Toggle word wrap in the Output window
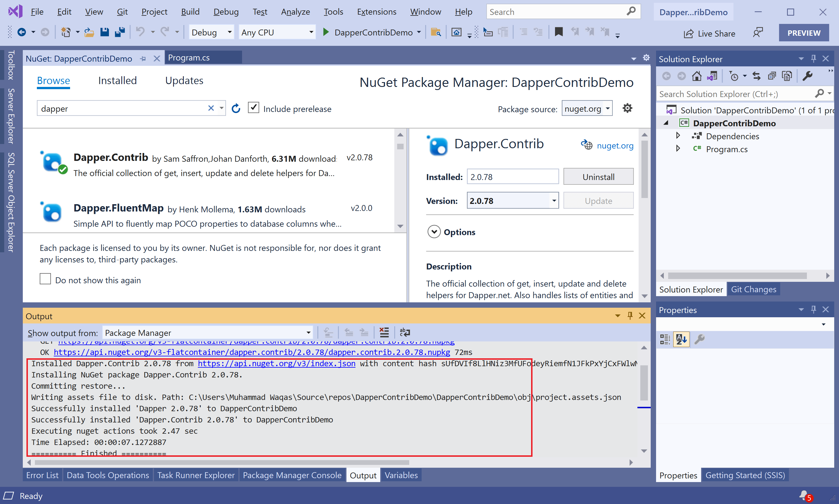Viewport: 839px width, 504px height. click(x=404, y=332)
